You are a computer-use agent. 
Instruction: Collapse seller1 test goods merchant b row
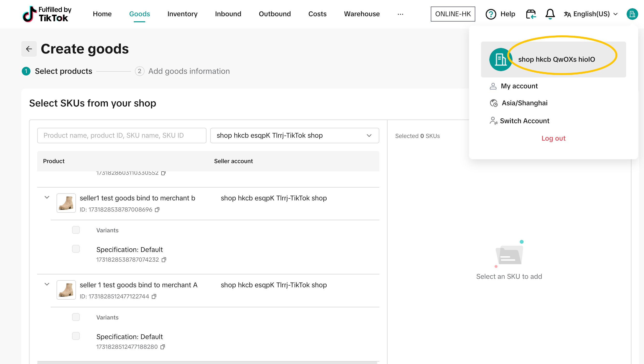click(47, 197)
